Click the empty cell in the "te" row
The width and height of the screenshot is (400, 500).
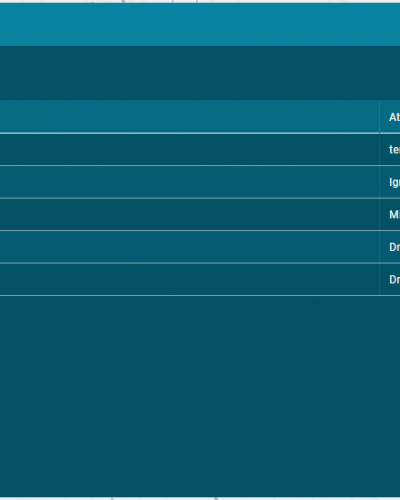click(x=189, y=149)
